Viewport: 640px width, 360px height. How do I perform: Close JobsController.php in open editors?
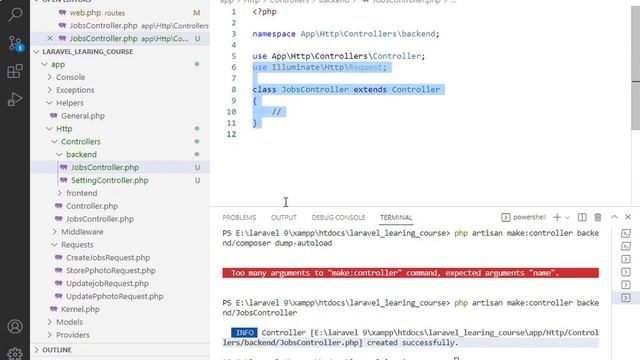(x=50, y=38)
